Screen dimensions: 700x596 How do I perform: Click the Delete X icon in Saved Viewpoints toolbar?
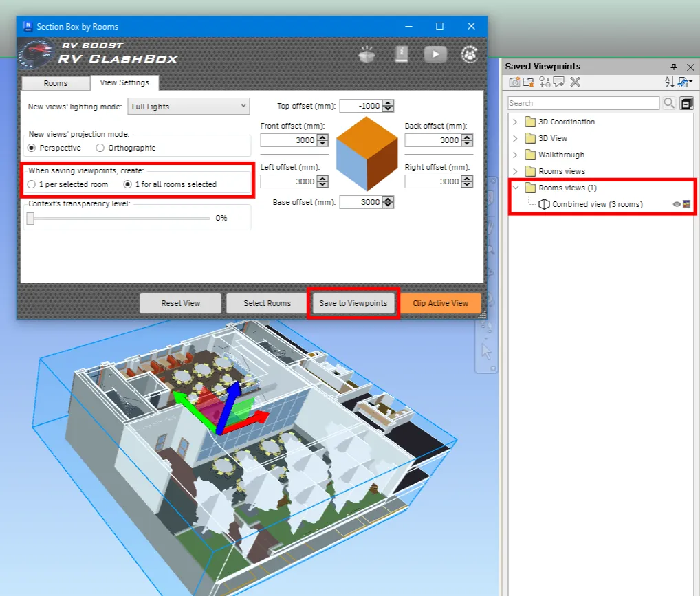pyautogui.click(x=576, y=82)
